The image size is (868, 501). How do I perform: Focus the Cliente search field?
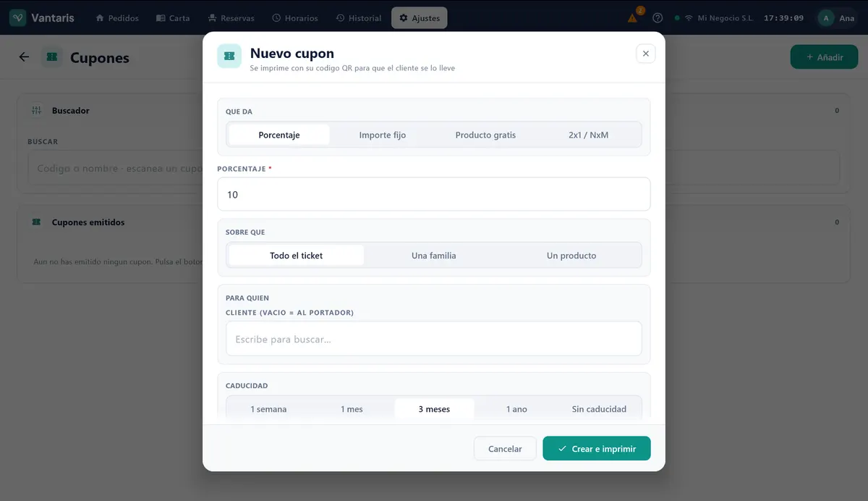[434, 339]
